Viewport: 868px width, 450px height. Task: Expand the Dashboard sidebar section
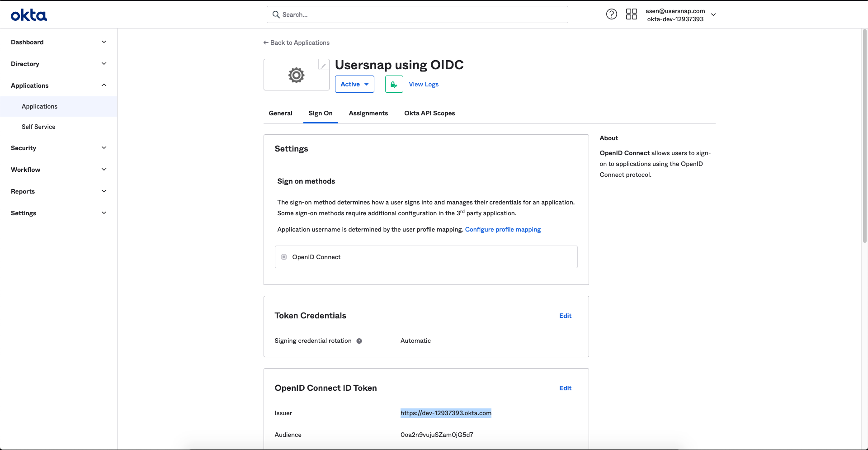tap(59, 42)
